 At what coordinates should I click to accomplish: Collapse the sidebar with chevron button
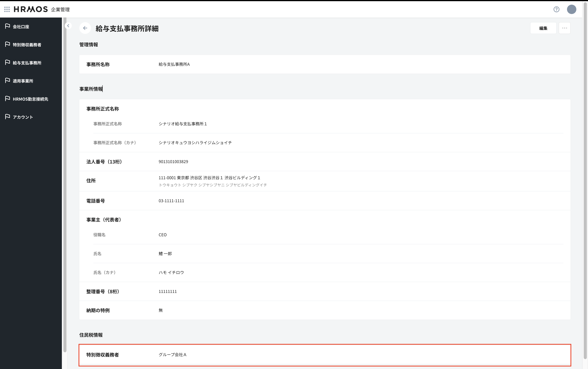(x=68, y=26)
